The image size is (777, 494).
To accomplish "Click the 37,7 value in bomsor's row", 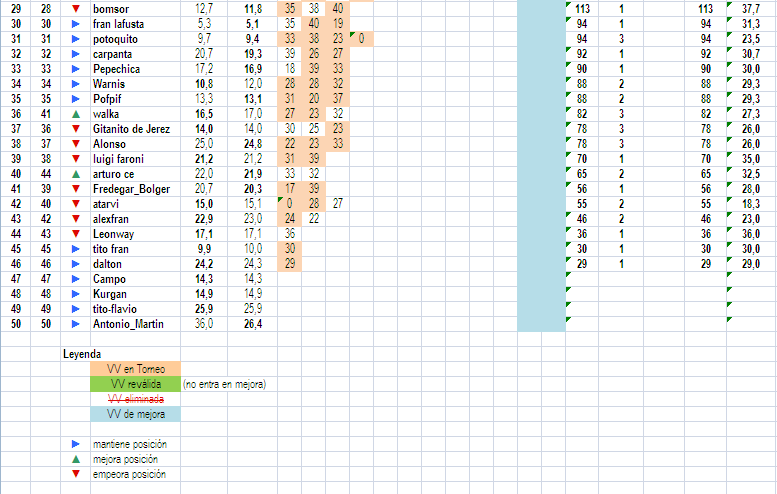I will (x=750, y=9).
